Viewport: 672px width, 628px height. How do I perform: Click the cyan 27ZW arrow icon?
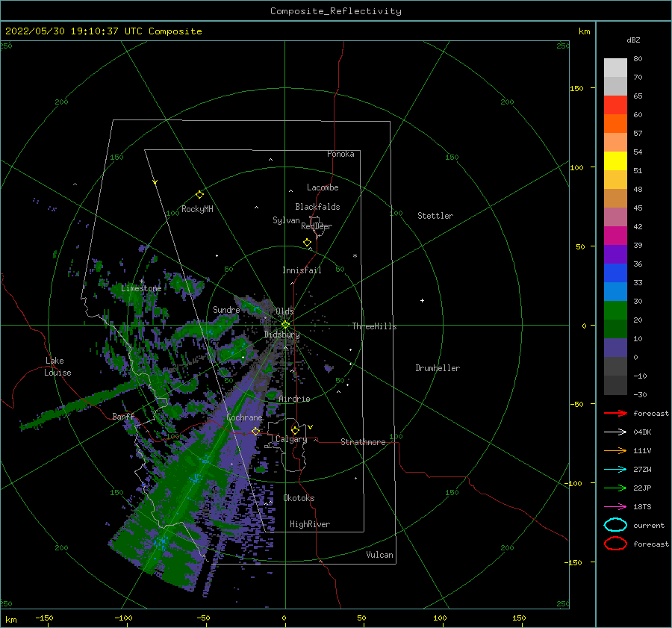pyautogui.click(x=615, y=470)
